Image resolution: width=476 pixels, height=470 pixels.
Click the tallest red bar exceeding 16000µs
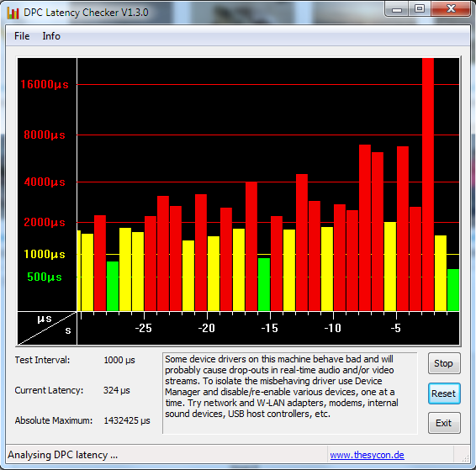tap(428, 184)
